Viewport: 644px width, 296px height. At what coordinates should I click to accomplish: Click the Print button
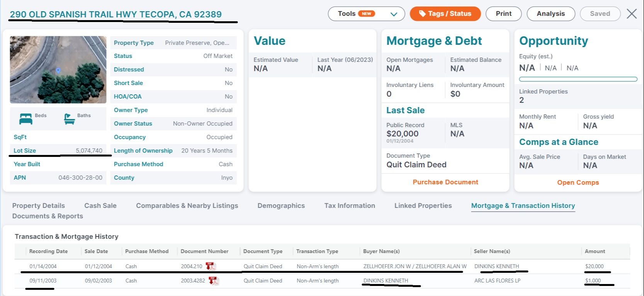pos(503,14)
